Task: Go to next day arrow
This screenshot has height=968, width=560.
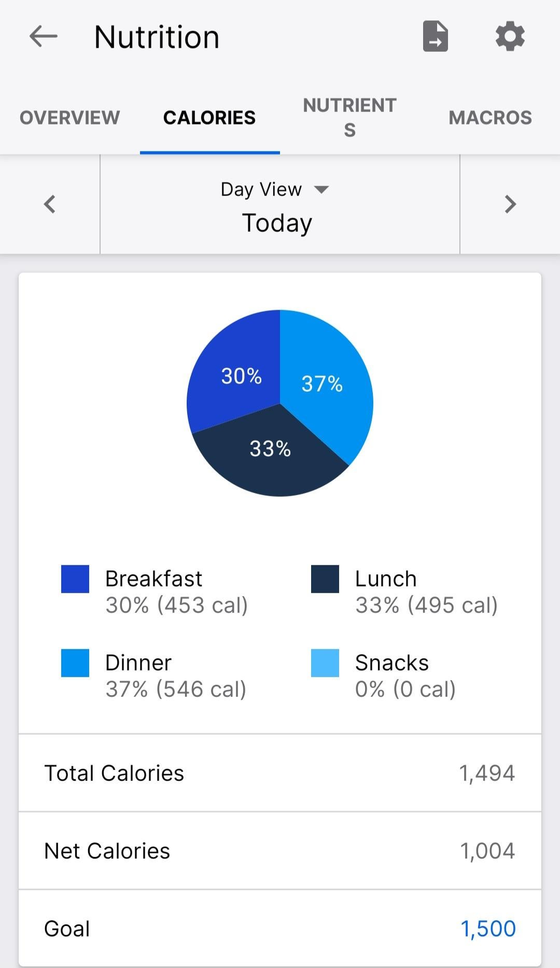Action: pos(510,204)
